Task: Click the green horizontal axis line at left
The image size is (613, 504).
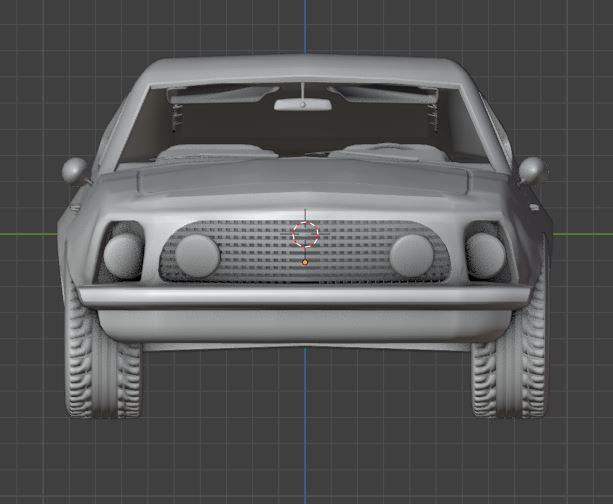Action: tap(29, 234)
